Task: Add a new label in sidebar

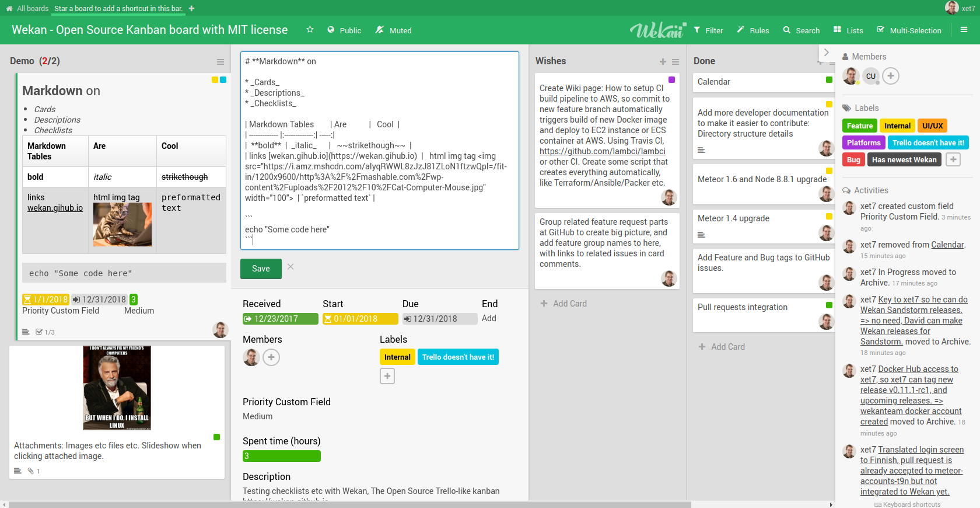Action: click(x=953, y=159)
